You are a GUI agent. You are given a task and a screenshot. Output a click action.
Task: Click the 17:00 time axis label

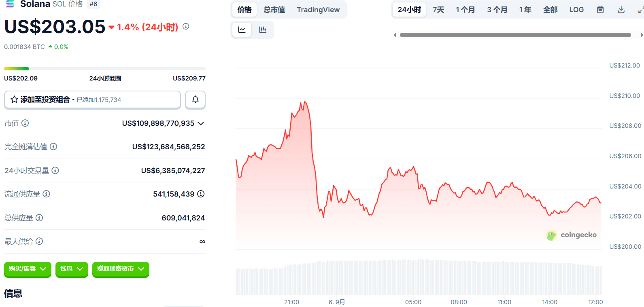tap(595, 302)
